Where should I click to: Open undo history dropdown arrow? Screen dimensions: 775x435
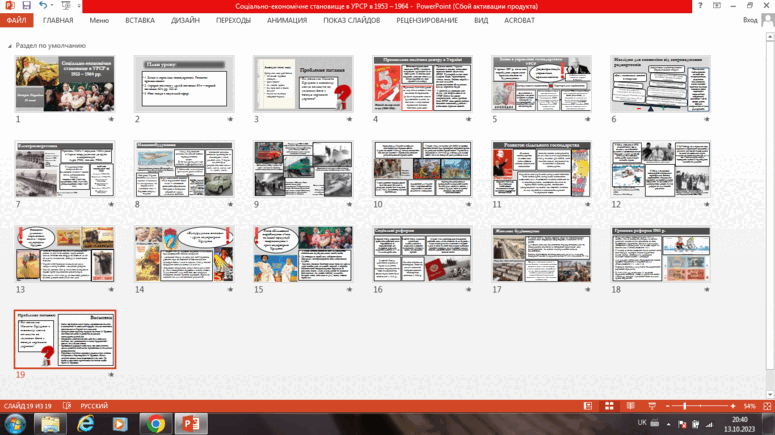point(51,5)
